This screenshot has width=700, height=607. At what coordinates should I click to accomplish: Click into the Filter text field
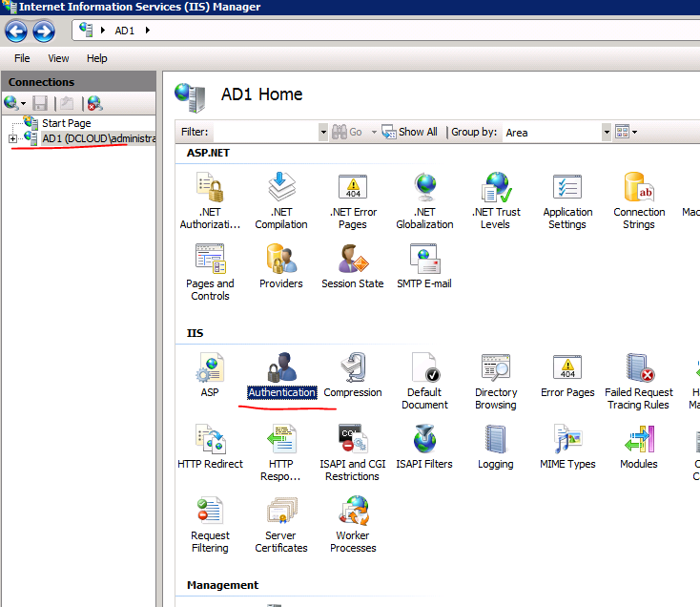[266, 133]
